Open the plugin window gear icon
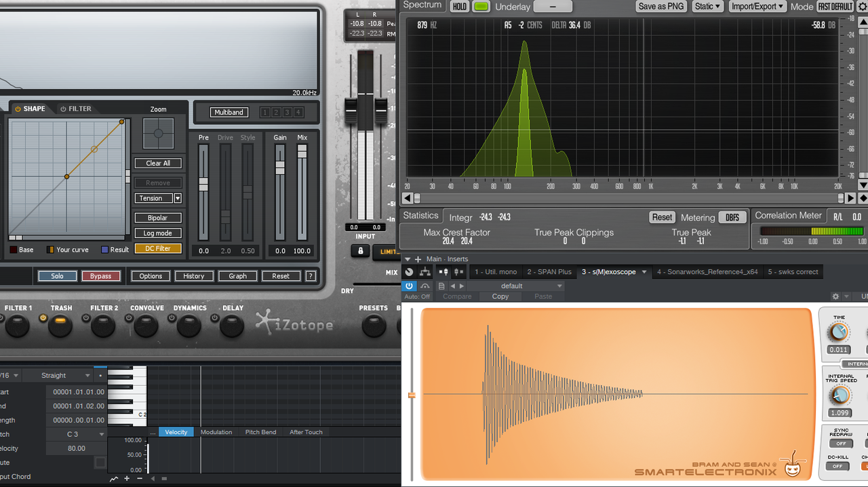 [x=836, y=297]
